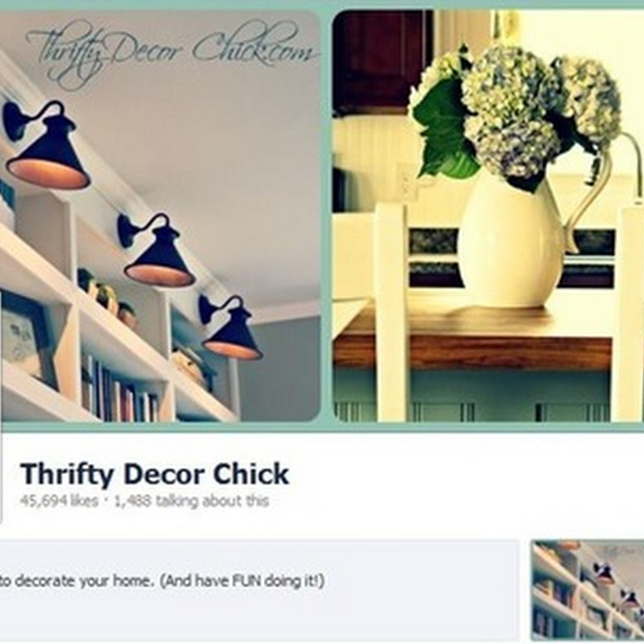Click the ThriftyDecorChick.com script watermark
The height and width of the screenshot is (644, 644).
pos(171,53)
